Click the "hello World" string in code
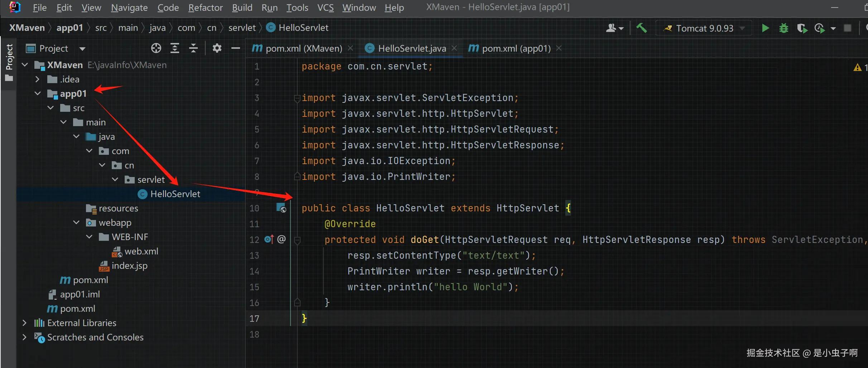868x368 pixels. click(471, 287)
